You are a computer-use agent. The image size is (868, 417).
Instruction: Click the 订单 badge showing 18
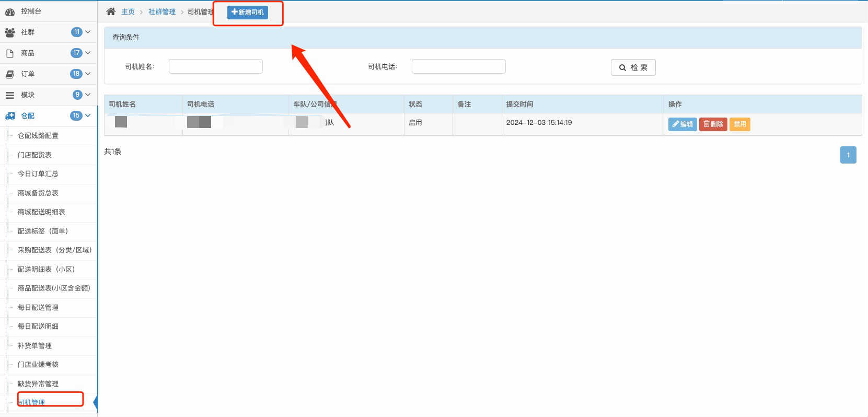click(x=76, y=74)
